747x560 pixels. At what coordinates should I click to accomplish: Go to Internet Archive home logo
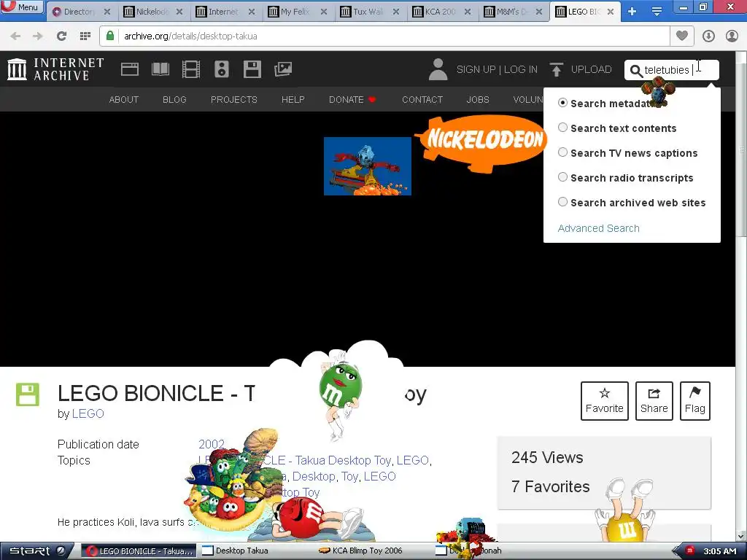coord(55,69)
